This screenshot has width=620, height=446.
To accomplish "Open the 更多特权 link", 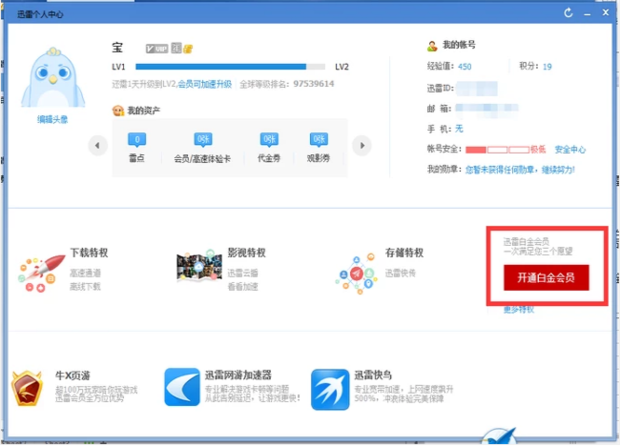I will tap(518, 310).
